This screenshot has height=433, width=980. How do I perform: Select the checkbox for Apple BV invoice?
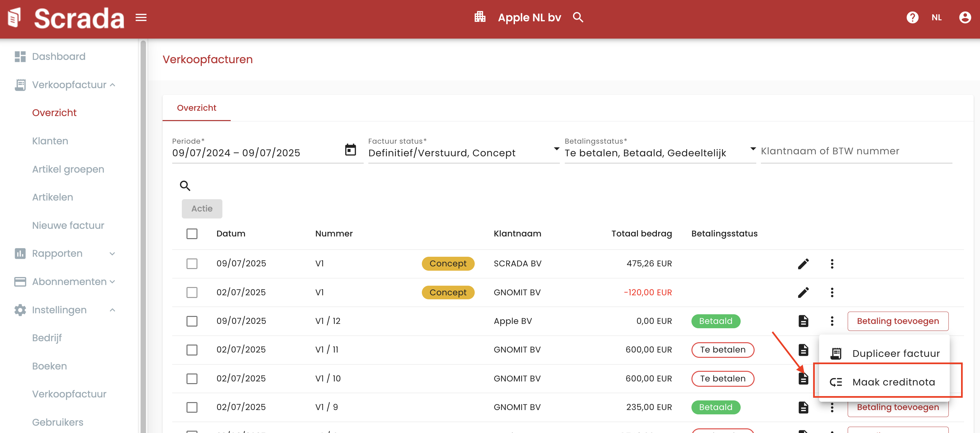[x=192, y=321]
